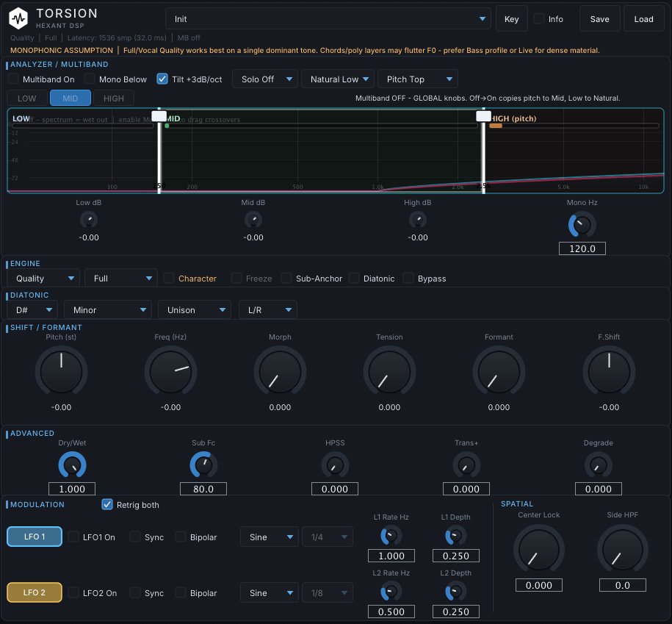The width and height of the screenshot is (672, 624).
Task: Click the High dB knob
Action: 418,220
